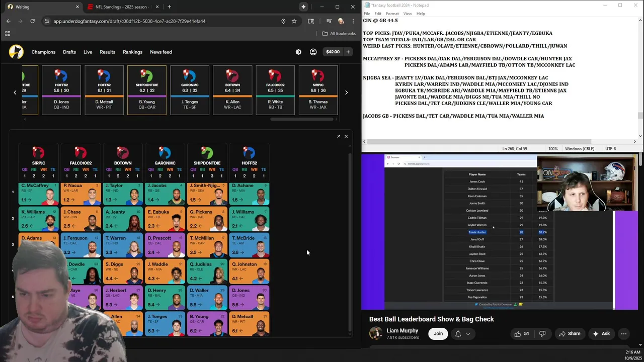The height and width of the screenshot is (362, 644).
Task: Open the Liam Murphy channel link
Action: (402, 331)
